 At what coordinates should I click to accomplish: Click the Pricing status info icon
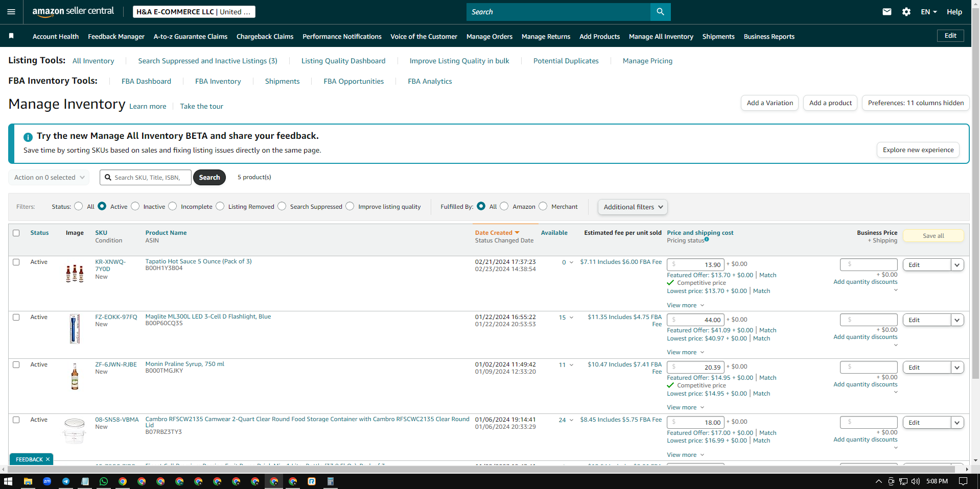click(707, 239)
